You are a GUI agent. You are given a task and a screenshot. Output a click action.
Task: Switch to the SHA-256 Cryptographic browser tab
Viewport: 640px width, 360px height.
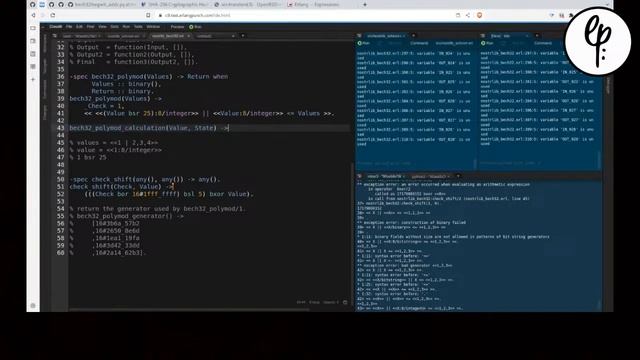[x=176, y=4]
